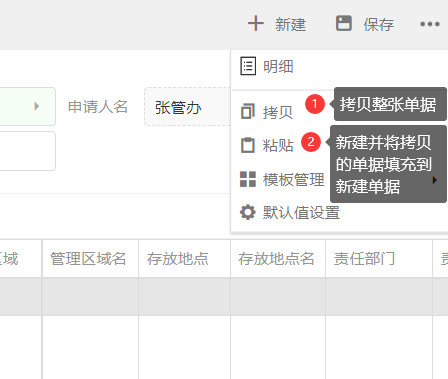
Task: Click the empty input box below the green field
Action: (x=28, y=151)
